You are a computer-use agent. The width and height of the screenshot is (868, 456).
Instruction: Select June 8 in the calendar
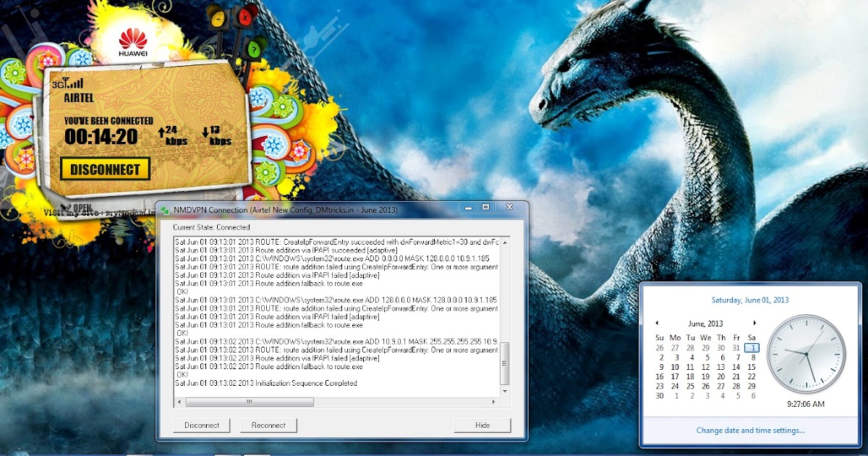[x=752, y=358]
